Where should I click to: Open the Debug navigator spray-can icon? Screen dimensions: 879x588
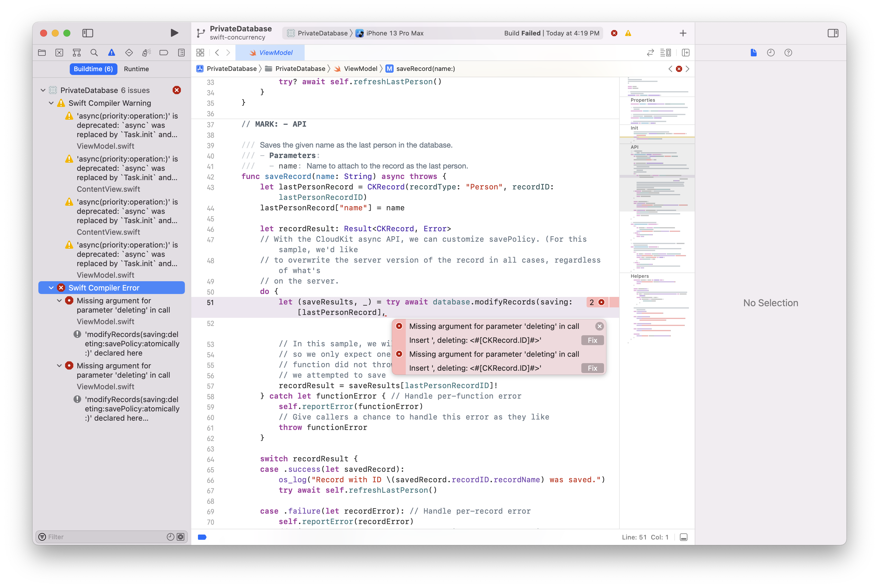coord(146,53)
